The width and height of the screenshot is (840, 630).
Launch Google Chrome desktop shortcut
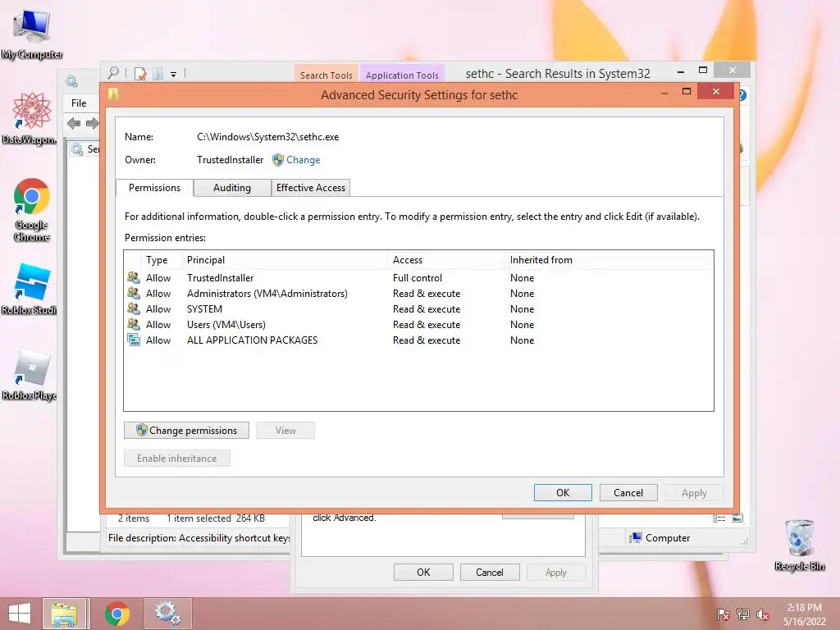pyautogui.click(x=32, y=209)
